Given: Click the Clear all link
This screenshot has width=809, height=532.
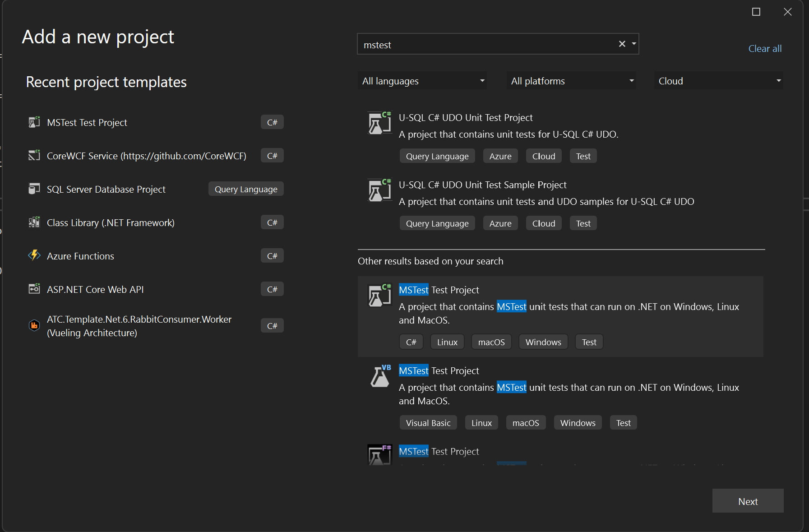Looking at the screenshot, I should (x=765, y=49).
